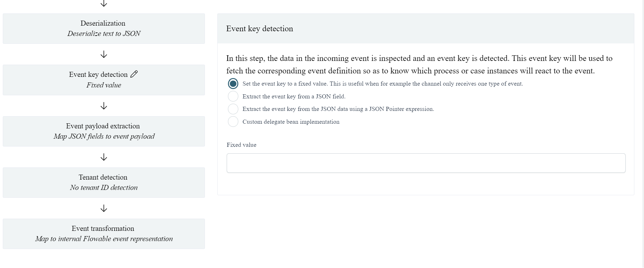Image resolution: width=644 pixels, height=268 pixels.
Task: Click the pencil edit icon beside Event key detection
Action: pos(134,74)
